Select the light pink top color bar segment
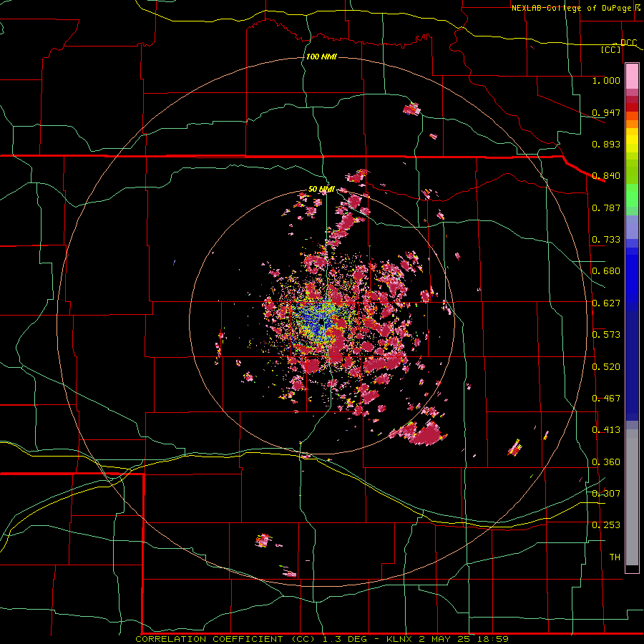Viewport: 644px width, 644px height. [x=632, y=77]
